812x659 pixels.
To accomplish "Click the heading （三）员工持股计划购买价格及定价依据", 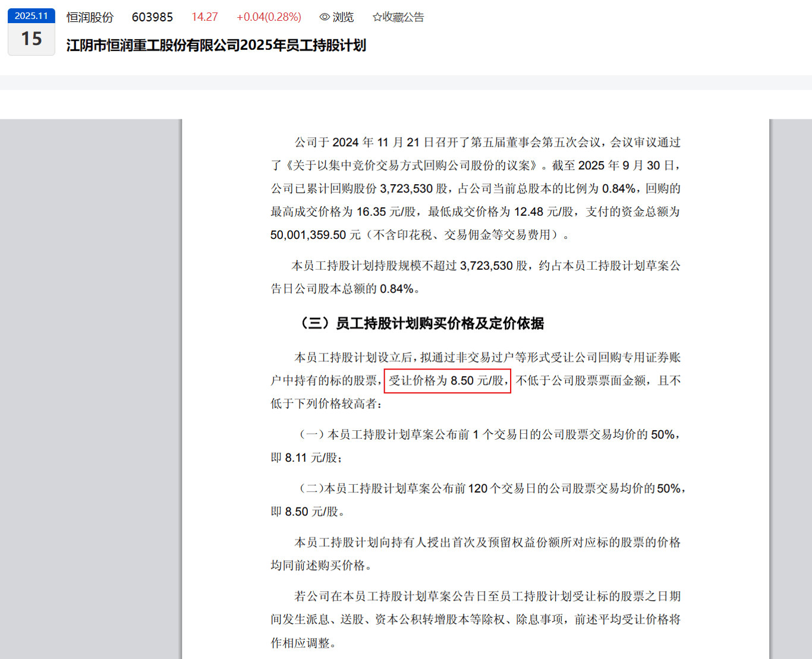I will (420, 323).
